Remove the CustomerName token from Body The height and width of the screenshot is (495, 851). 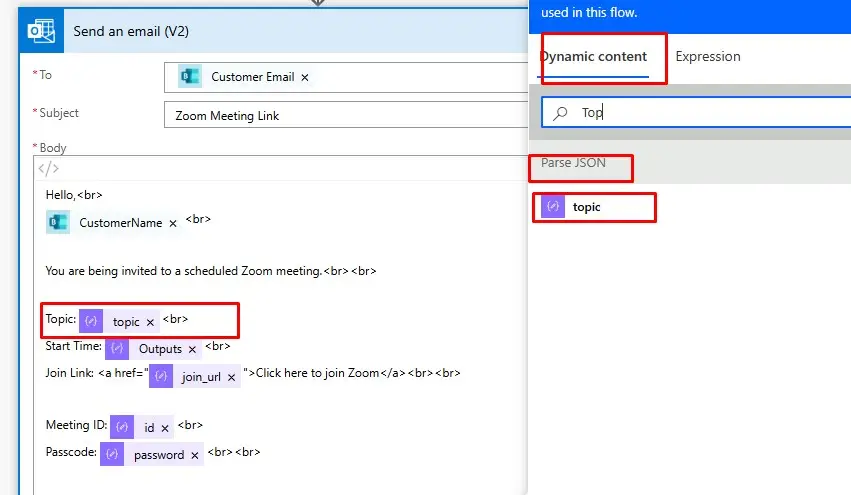pos(173,224)
